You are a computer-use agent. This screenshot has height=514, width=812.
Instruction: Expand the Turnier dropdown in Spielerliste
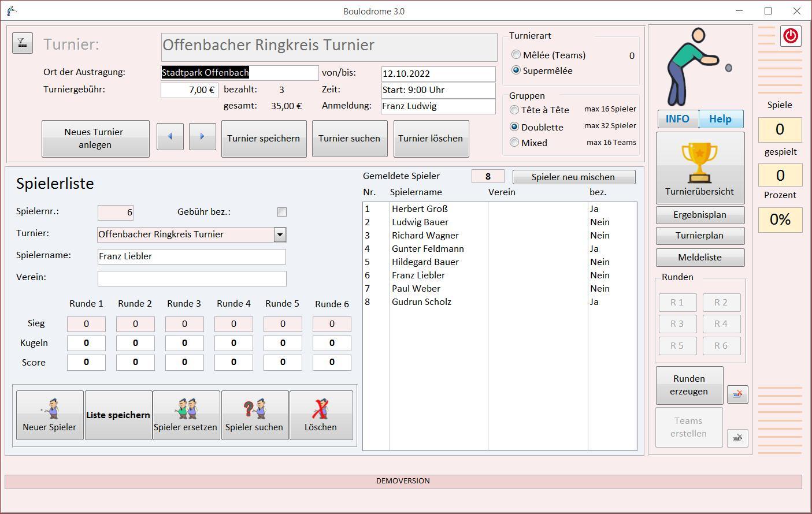280,234
